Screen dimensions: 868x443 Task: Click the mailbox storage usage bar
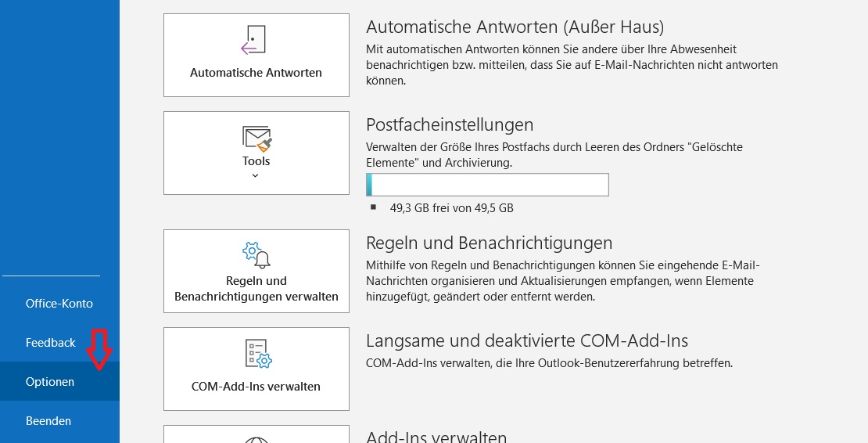[x=487, y=185]
